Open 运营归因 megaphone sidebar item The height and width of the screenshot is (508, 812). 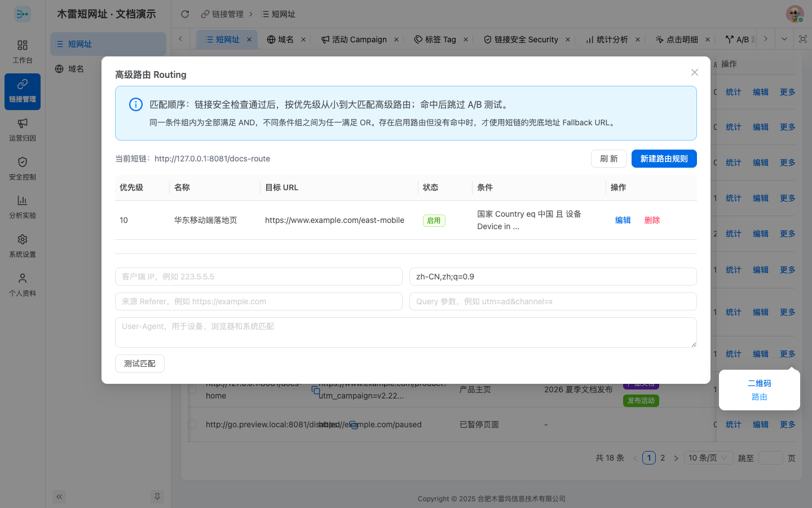(x=23, y=130)
